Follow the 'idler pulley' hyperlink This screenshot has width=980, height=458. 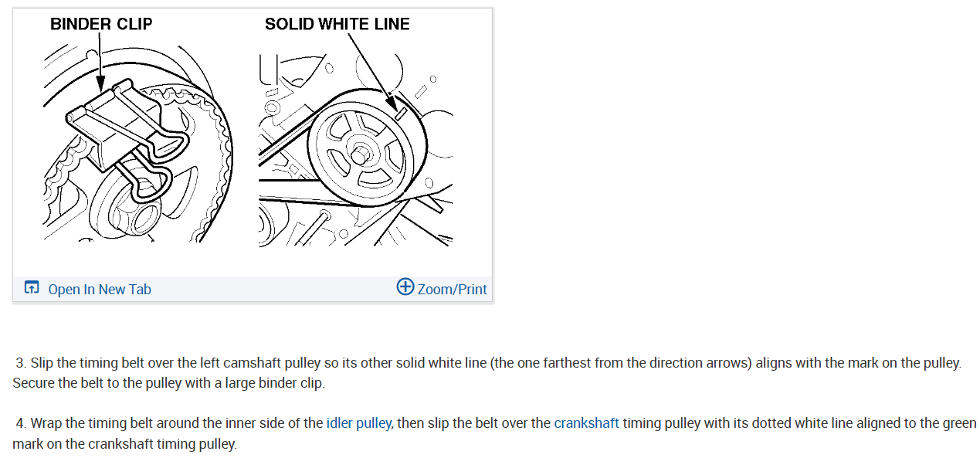coord(358,423)
